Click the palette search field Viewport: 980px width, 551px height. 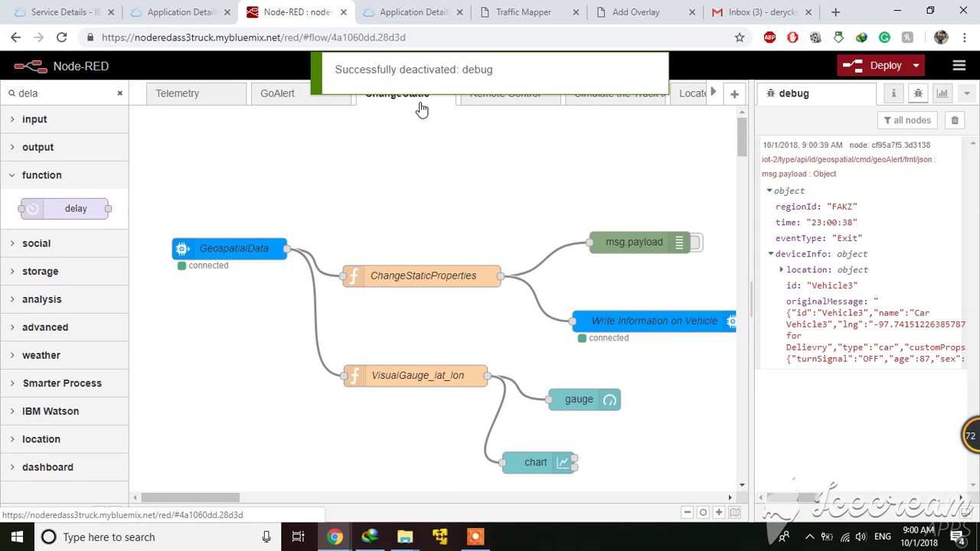tap(64, 93)
